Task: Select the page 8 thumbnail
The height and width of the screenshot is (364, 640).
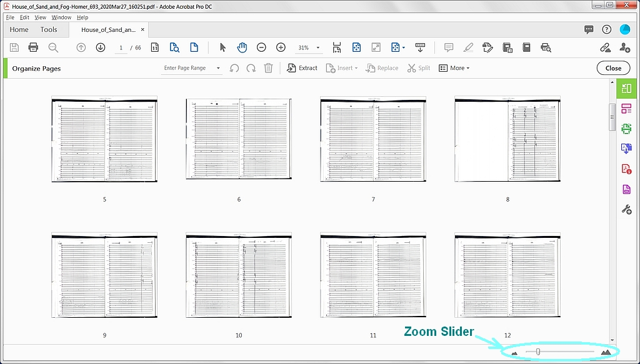Action: (x=507, y=139)
